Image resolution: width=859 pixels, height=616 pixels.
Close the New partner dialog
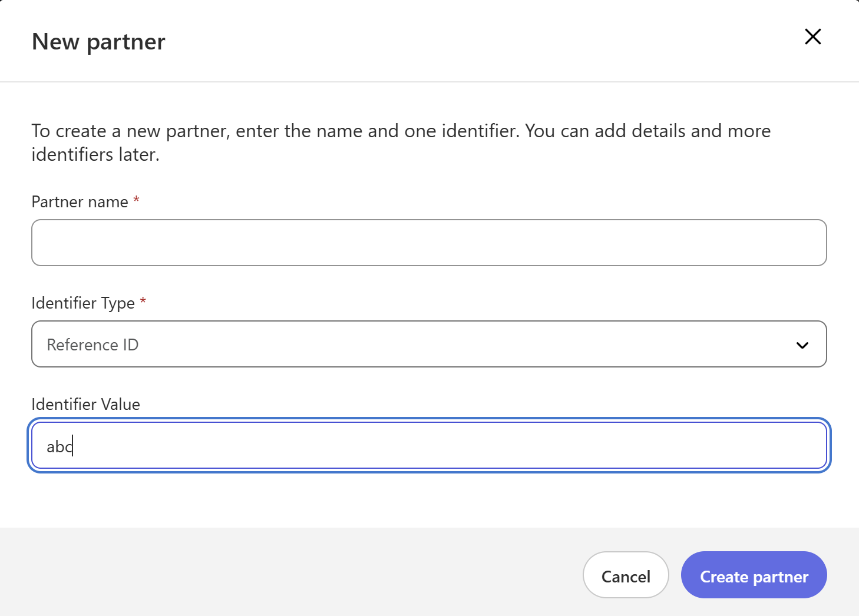click(x=813, y=37)
